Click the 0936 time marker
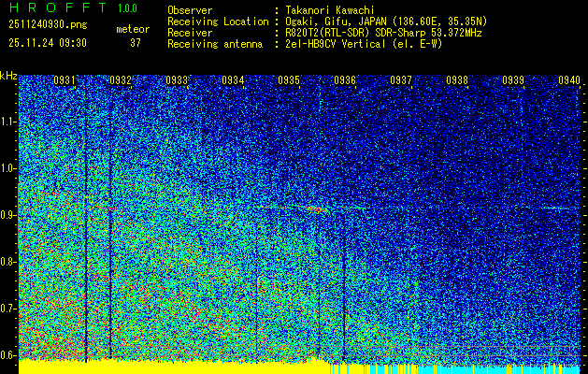 click(345, 80)
